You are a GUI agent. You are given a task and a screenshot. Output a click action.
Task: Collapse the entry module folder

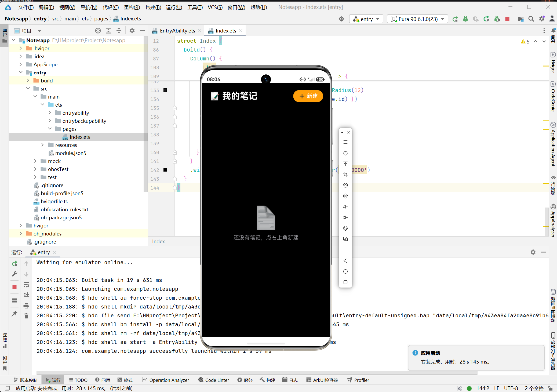point(21,72)
